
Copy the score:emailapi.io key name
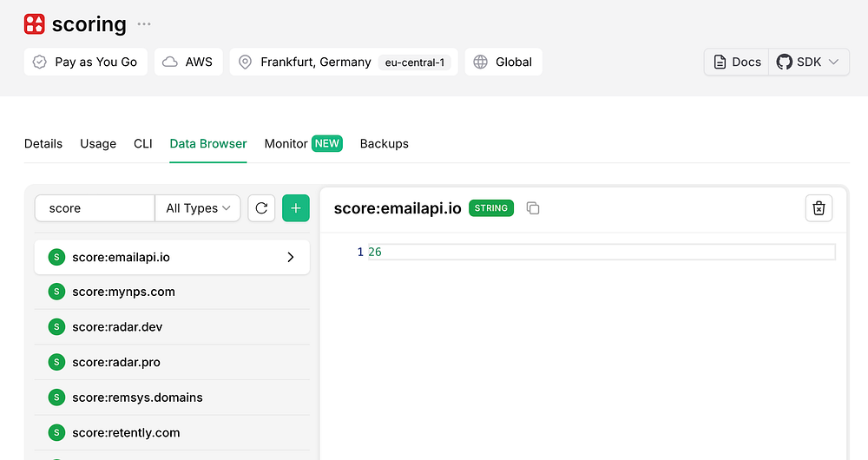click(533, 208)
